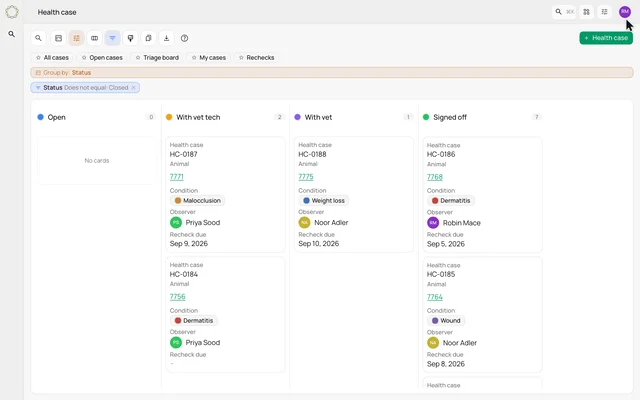640x400 pixels.
Task: Click the Open column header
Action: click(x=56, y=117)
